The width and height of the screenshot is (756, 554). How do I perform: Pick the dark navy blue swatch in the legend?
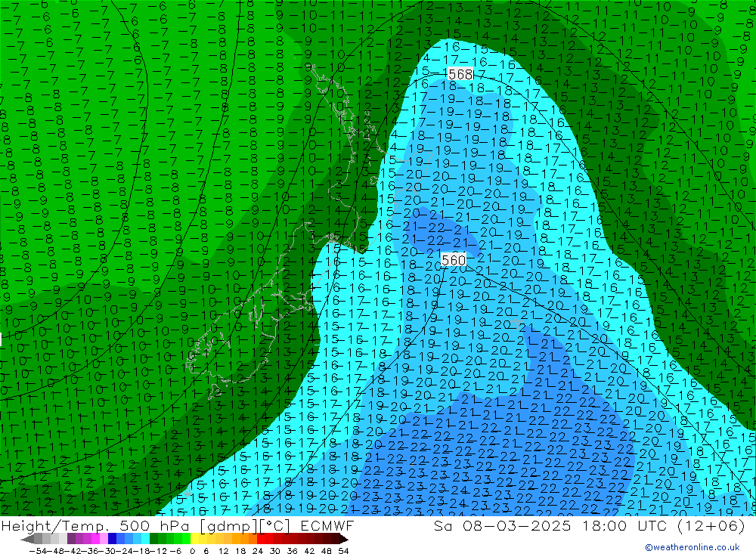coord(112,539)
